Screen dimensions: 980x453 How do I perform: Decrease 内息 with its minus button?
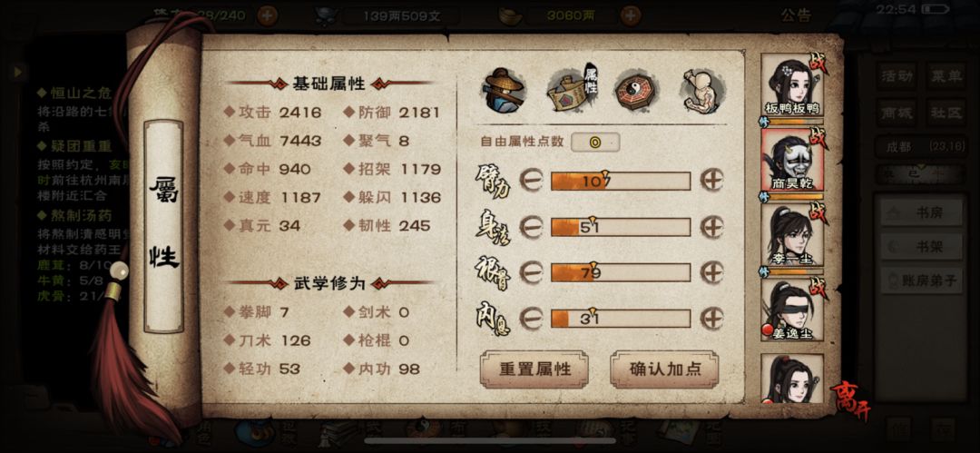coord(531,319)
